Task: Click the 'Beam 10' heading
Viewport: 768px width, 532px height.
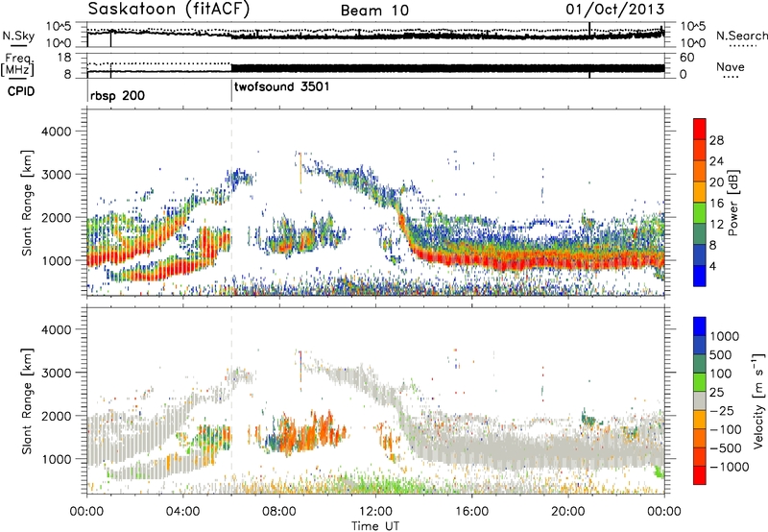Action: tap(374, 11)
